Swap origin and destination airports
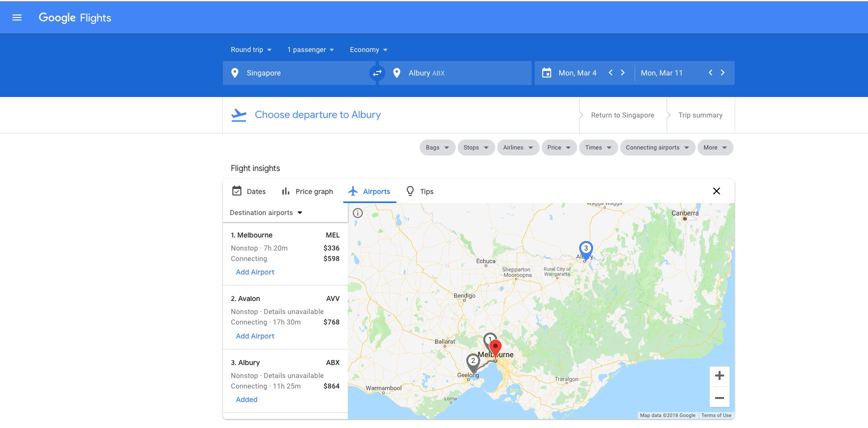Screen dimensions: 868x428 (x=377, y=73)
